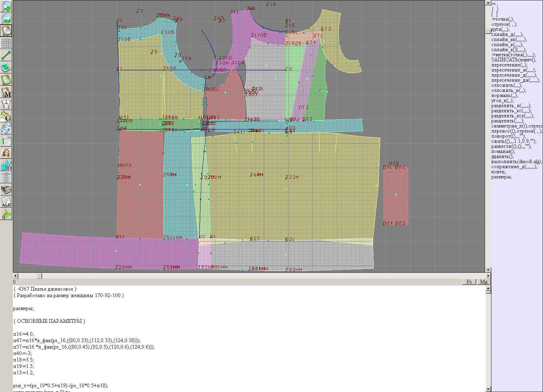
Task: Open the green spreadsheet table icon
Action: (6, 141)
